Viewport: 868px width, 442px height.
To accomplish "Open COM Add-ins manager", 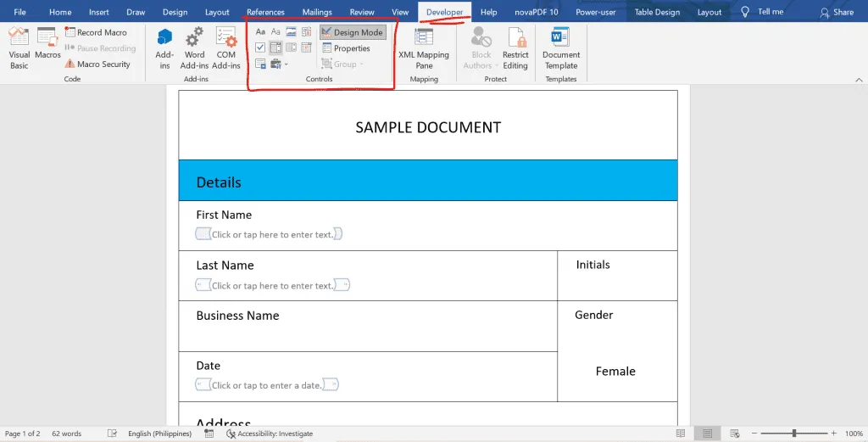I will point(225,48).
